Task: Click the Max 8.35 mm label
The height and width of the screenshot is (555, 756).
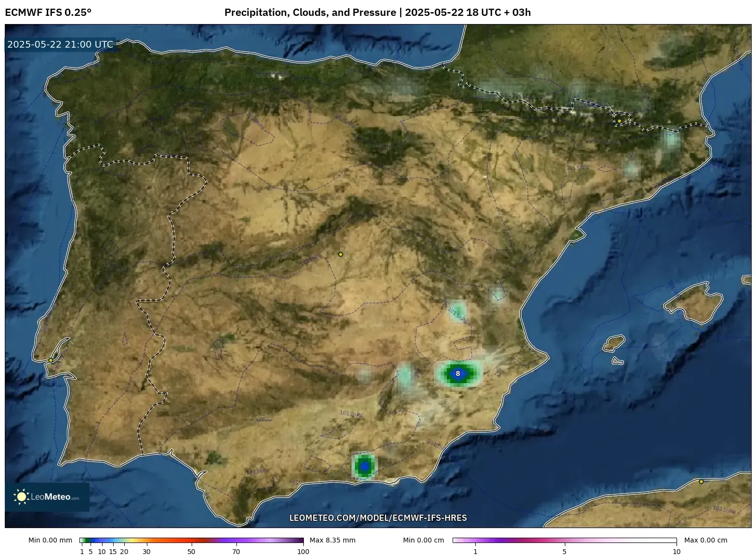Action: (332, 540)
